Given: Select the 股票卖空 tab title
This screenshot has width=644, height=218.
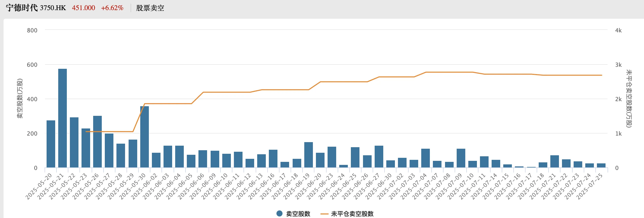Looking at the screenshot, I should coord(150,8).
